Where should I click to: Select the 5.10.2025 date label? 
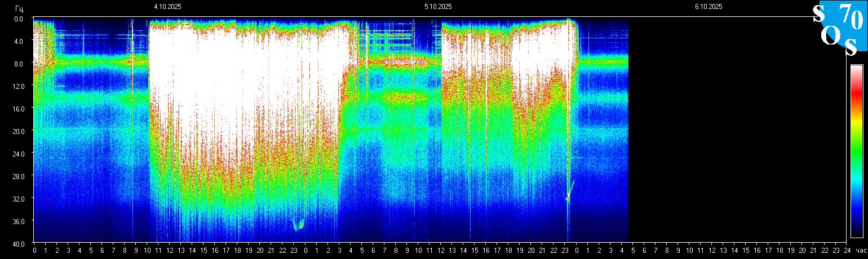point(438,7)
